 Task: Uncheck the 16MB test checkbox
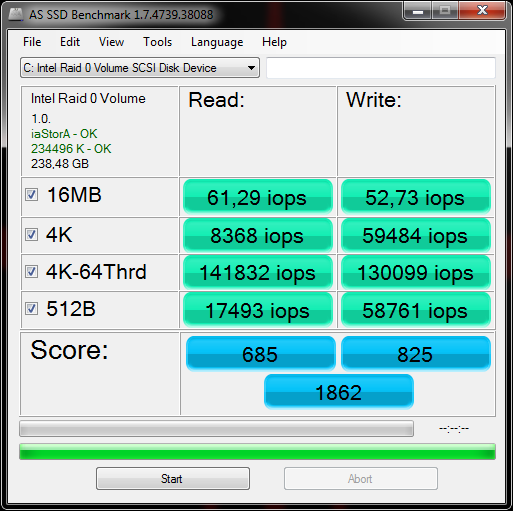coord(31,195)
